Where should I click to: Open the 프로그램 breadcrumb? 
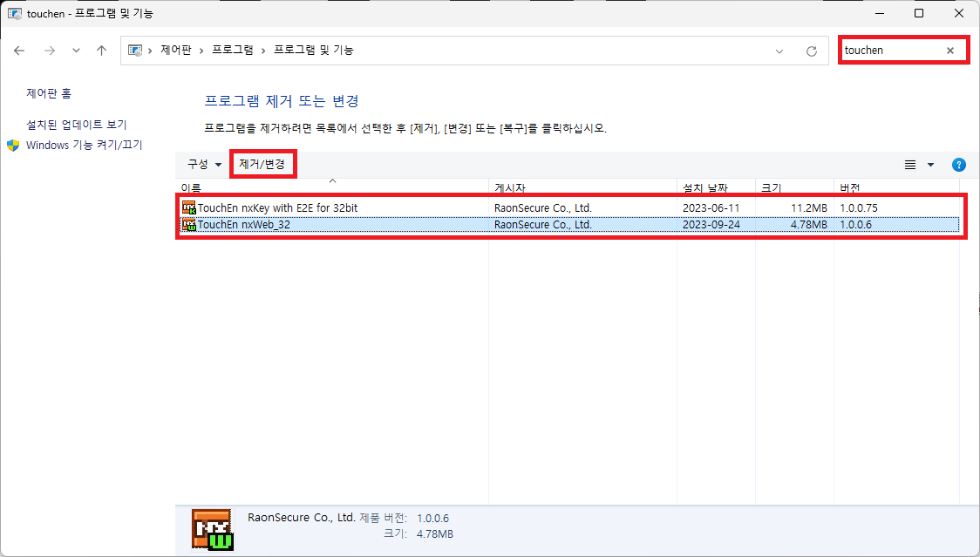(233, 50)
